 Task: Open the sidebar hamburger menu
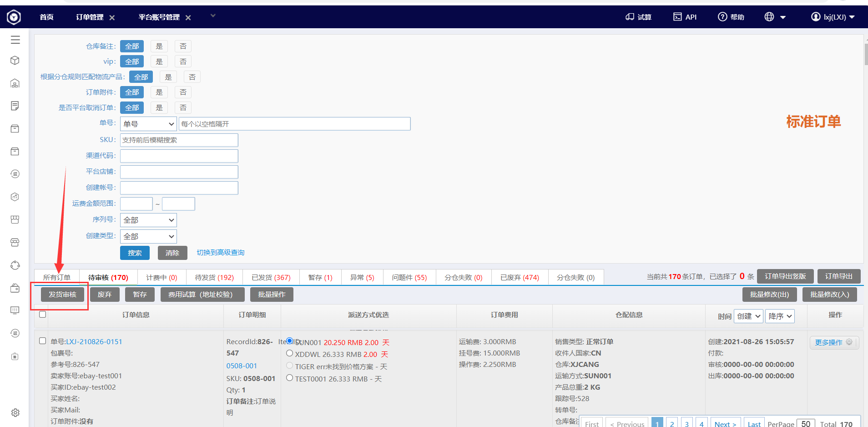tap(15, 40)
